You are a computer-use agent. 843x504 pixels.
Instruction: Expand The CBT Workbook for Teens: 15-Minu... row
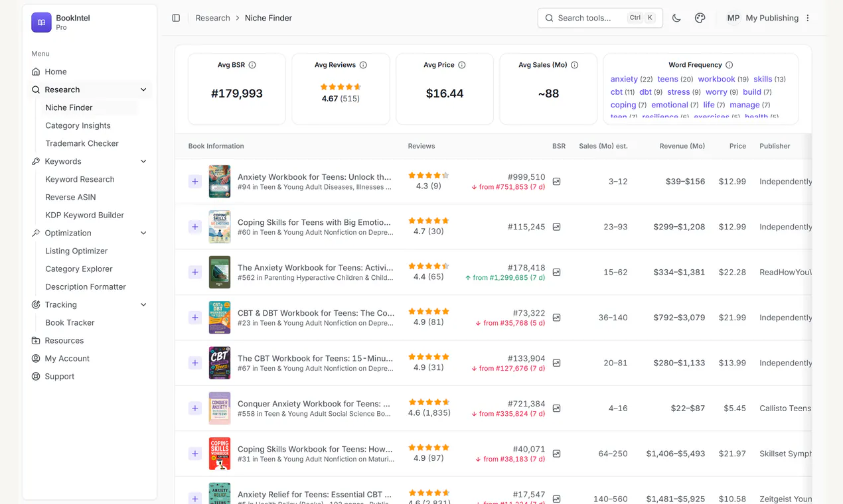(x=195, y=363)
